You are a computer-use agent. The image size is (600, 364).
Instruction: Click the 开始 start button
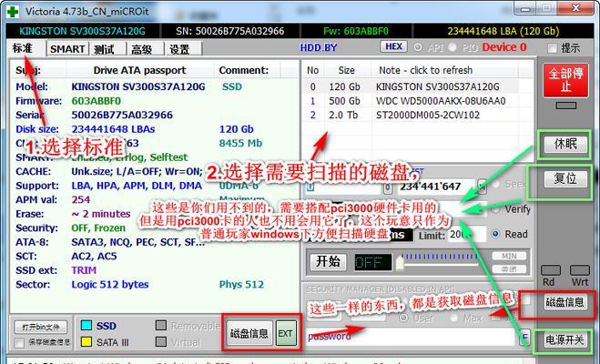pos(328,261)
